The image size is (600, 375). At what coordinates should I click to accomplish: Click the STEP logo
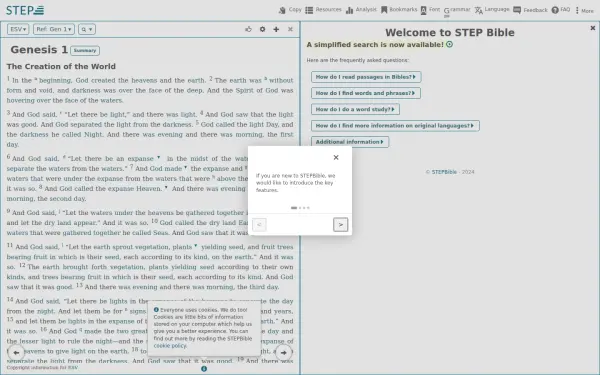coord(25,10)
